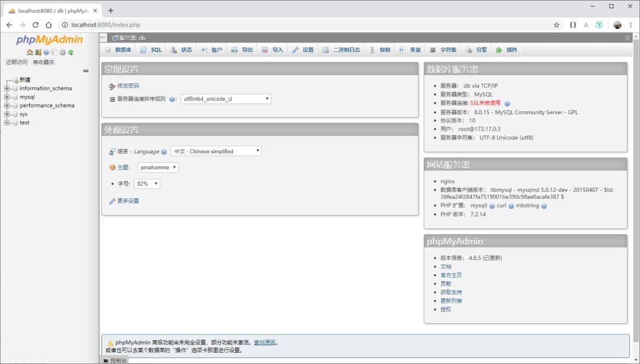This screenshot has height=364, width=640.
Task: Open the 数据库 (Databases) tab
Action: 119,50
